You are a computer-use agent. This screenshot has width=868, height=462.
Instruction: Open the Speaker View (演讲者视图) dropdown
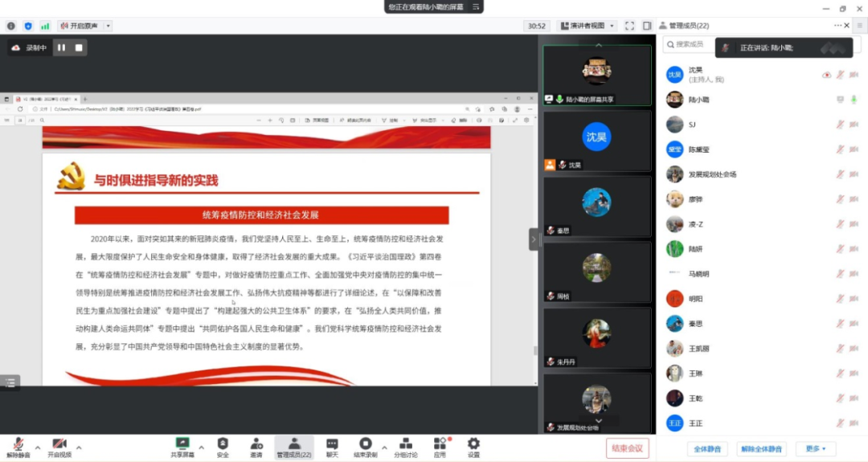click(x=588, y=27)
